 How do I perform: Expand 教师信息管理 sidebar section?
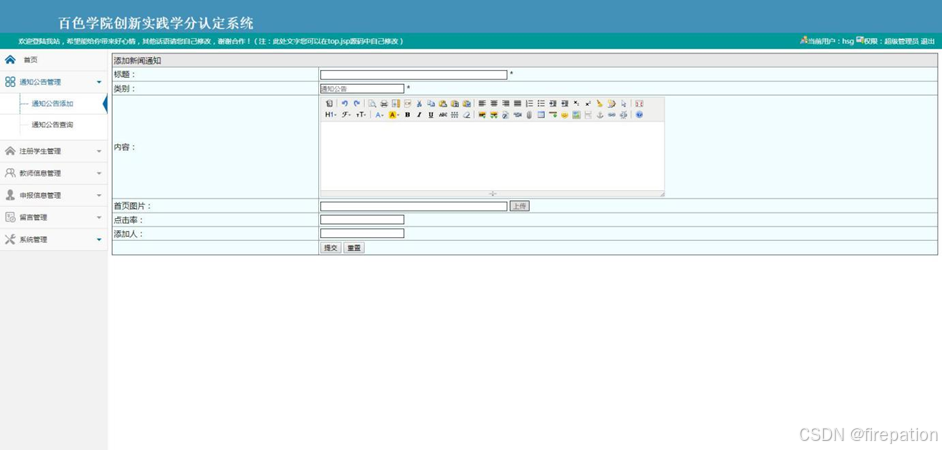click(x=53, y=173)
